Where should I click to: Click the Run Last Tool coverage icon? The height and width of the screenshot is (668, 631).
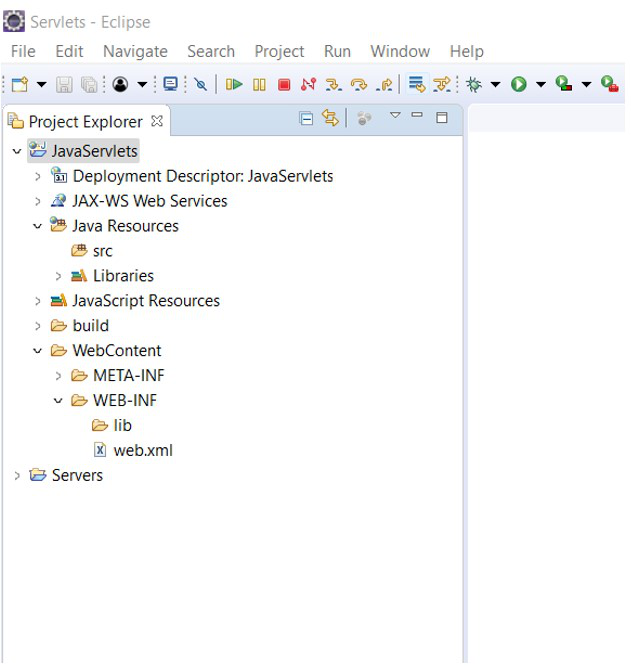(x=564, y=84)
